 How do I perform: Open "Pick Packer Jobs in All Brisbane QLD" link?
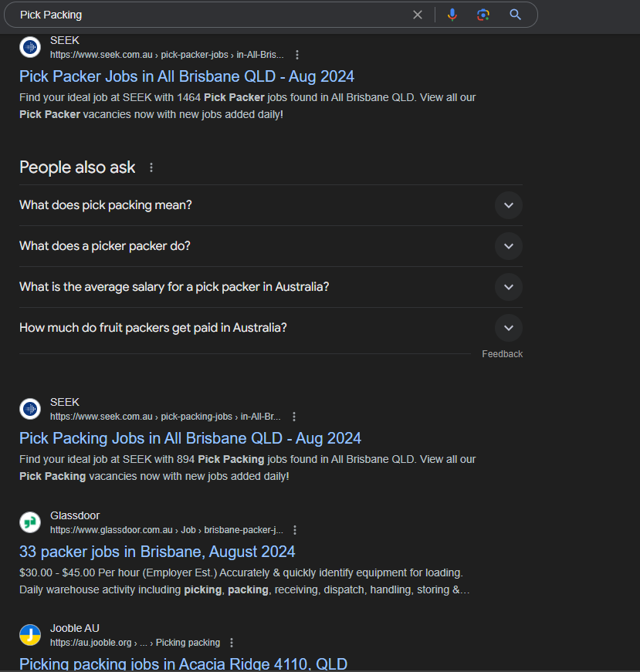point(187,76)
